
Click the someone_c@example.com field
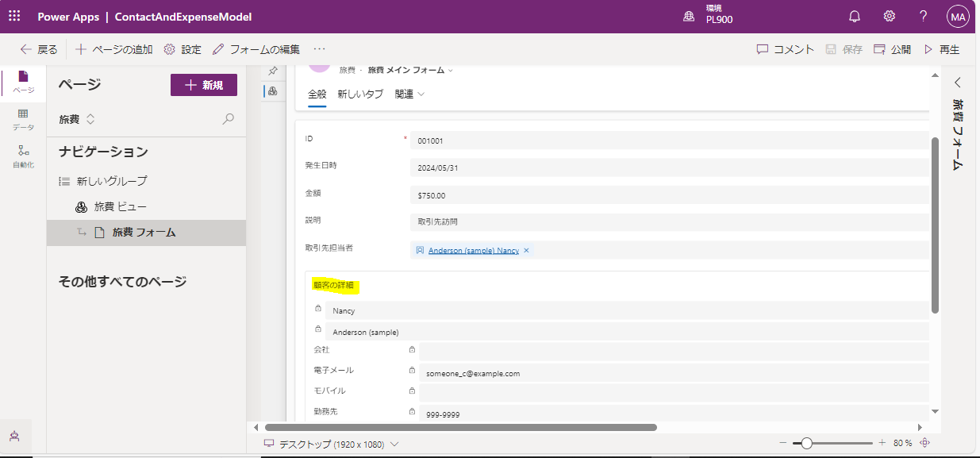click(x=674, y=372)
